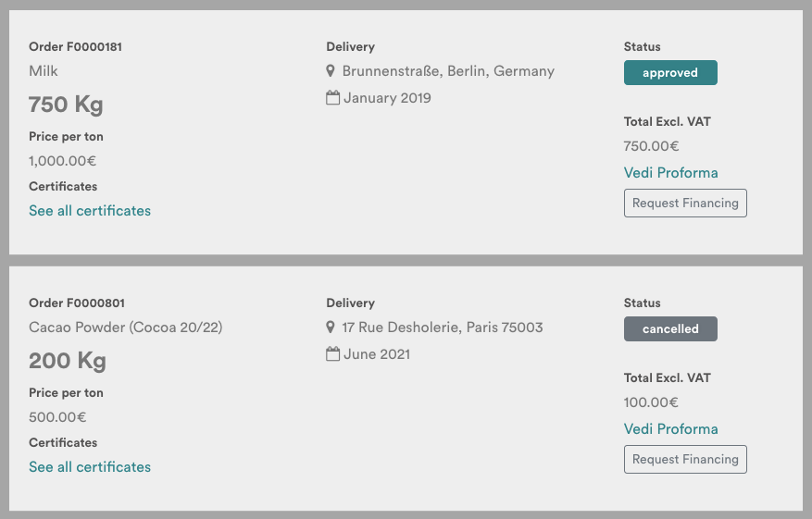Click the approved status badge
This screenshot has width=812, height=519.
click(670, 72)
